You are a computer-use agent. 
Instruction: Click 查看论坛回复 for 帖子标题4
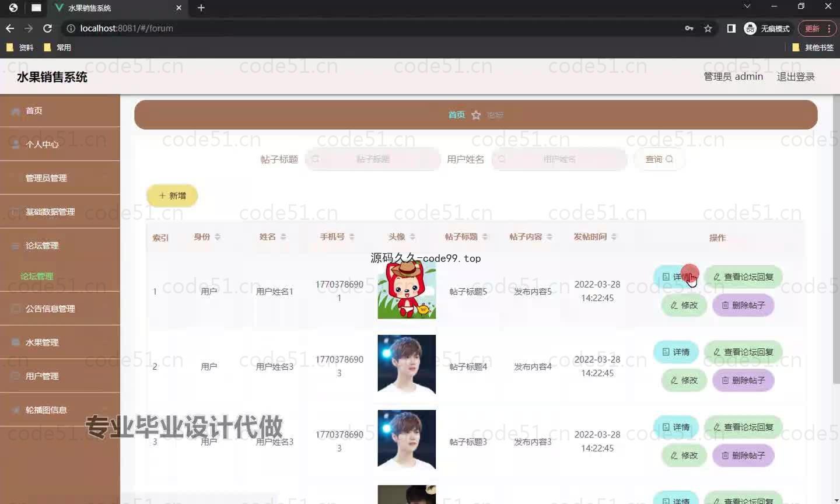pyautogui.click(x=743, y=352)
